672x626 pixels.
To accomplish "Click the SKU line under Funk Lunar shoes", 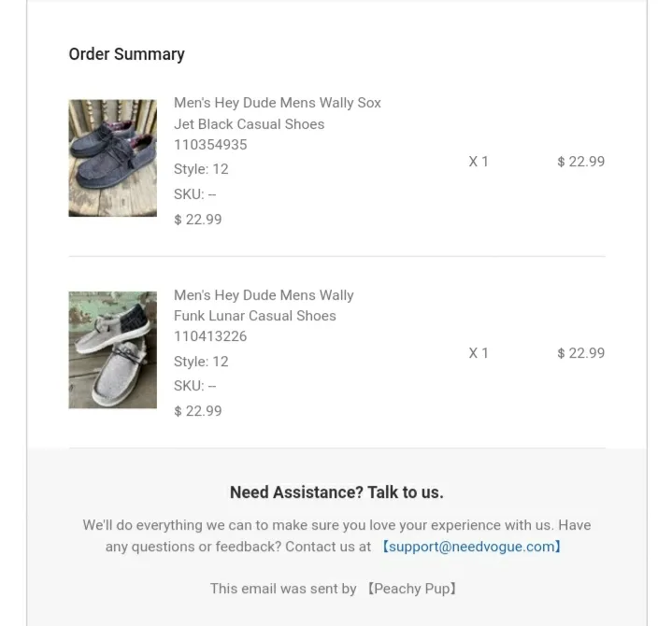I will [195, 386].
